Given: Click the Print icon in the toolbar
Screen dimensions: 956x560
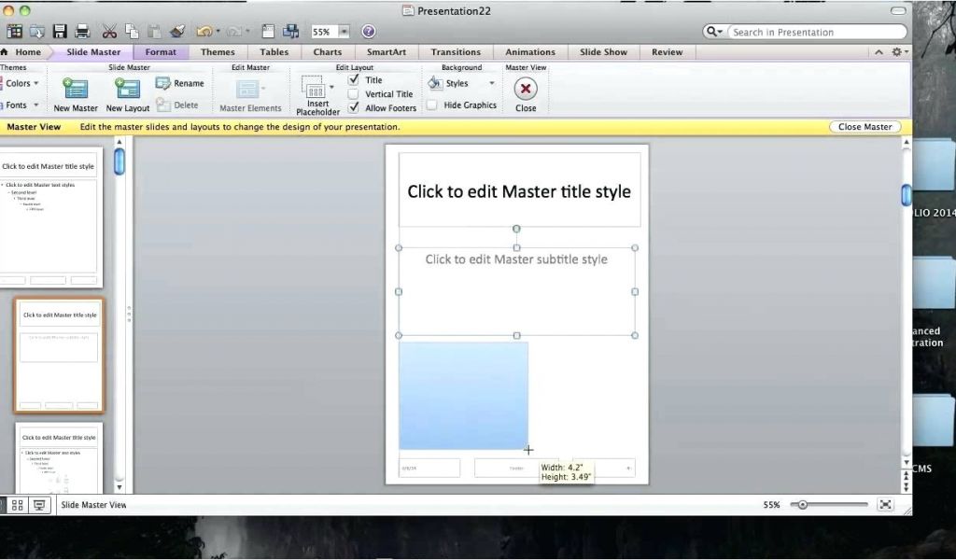Looking at the screenshot, I should [82, 31].
